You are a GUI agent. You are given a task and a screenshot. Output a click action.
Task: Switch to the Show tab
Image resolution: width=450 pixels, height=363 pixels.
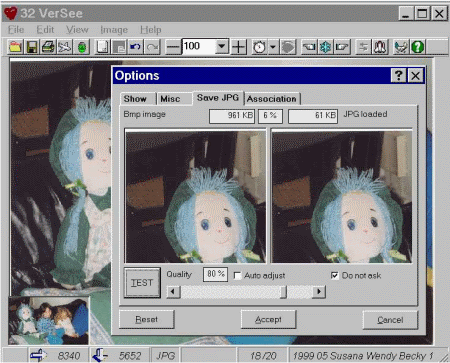tap(138, 99)
